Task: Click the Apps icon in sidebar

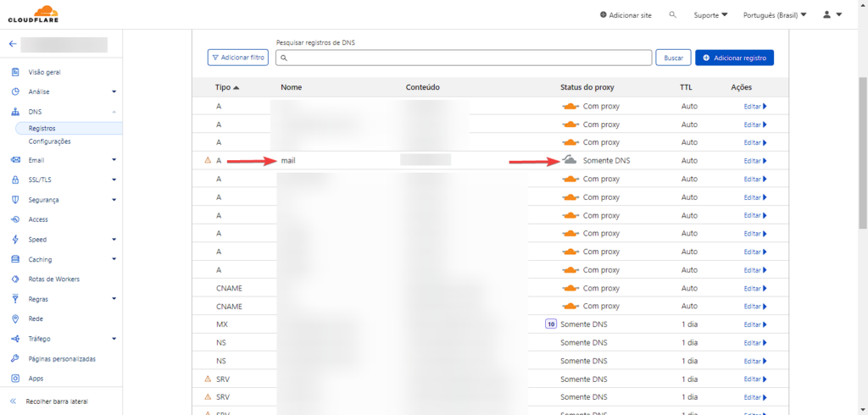Action: (15, 379)
